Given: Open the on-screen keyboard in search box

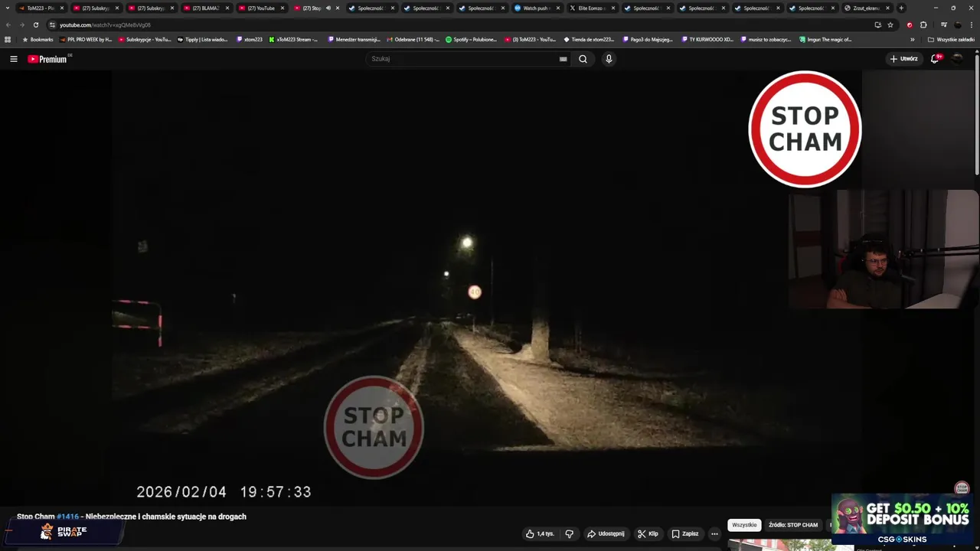Looking at the screenshot, I should click(x=563, y=59).
